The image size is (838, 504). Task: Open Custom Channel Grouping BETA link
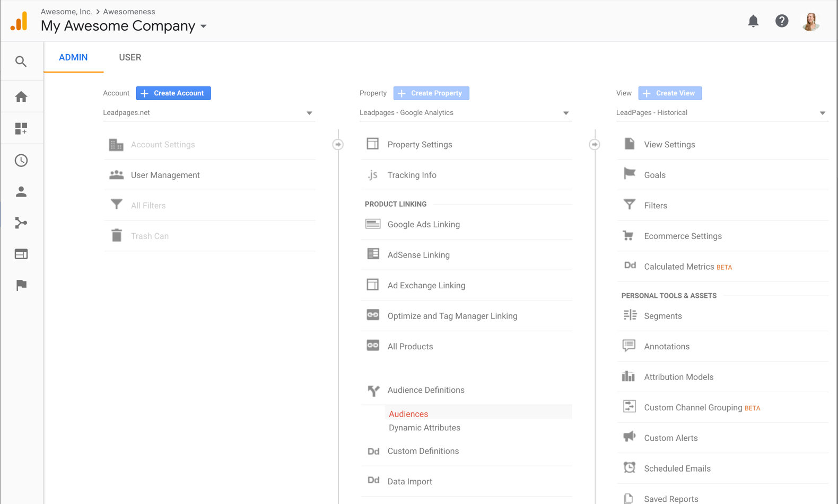pos(702,408)
